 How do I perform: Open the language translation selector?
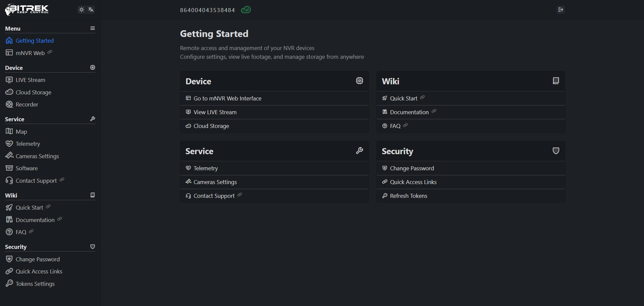91,10
